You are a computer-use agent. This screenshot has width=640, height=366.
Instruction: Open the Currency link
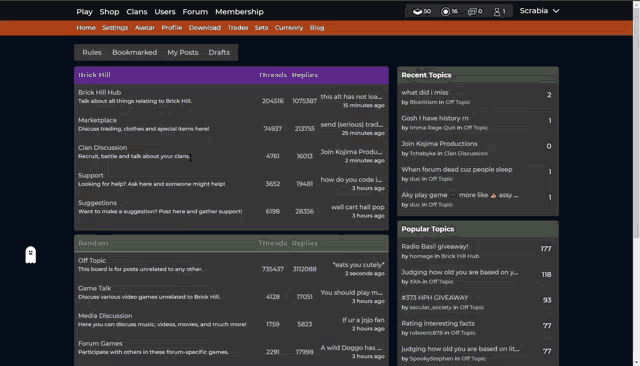point(289,28)
